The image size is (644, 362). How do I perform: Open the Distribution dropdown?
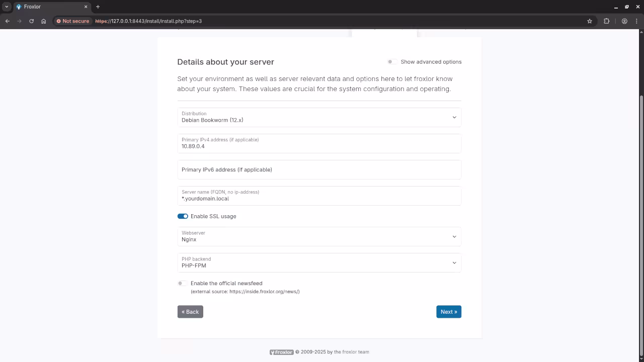[319, 117]
